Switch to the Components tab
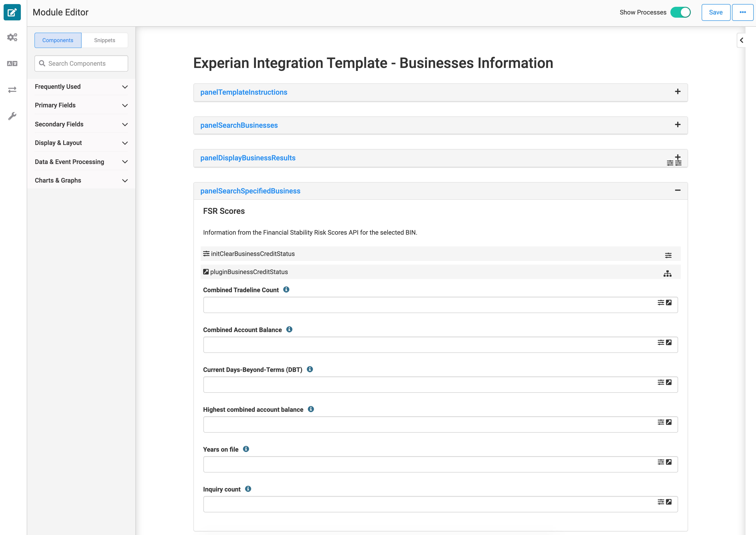The width and height of the screenshot is (756, 535). tap(58, 40)
